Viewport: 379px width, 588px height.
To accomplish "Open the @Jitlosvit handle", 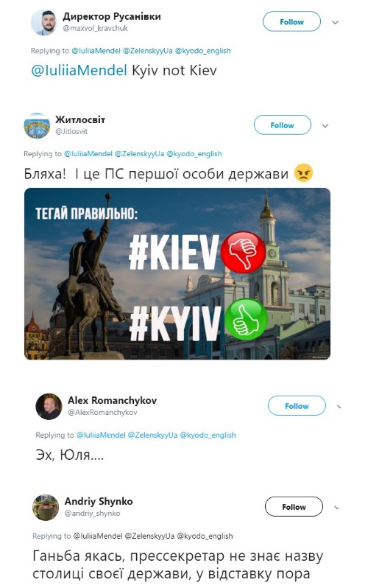I will [x=71, y=132].
